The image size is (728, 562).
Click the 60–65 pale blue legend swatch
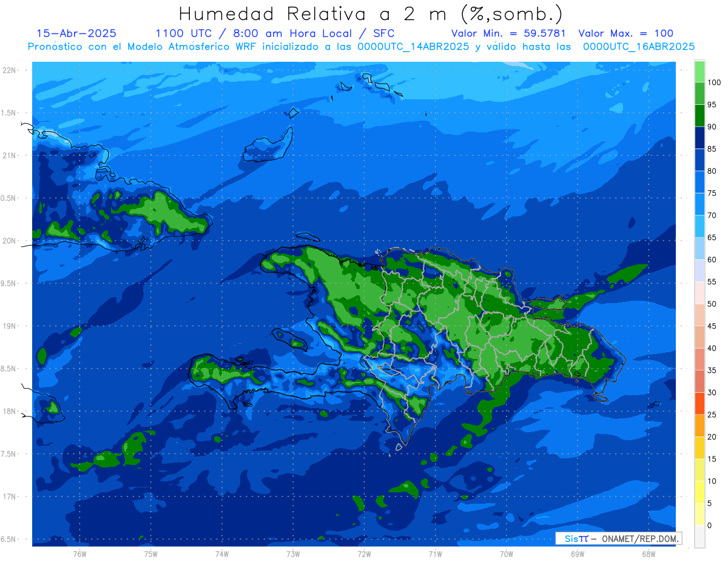(699, 249)
